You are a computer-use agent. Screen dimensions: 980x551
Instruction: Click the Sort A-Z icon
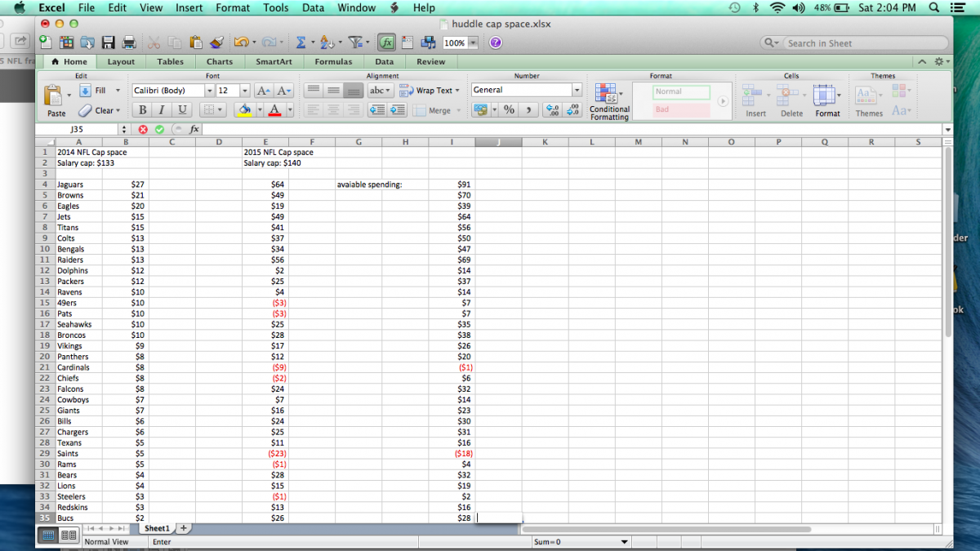(326, 42)
